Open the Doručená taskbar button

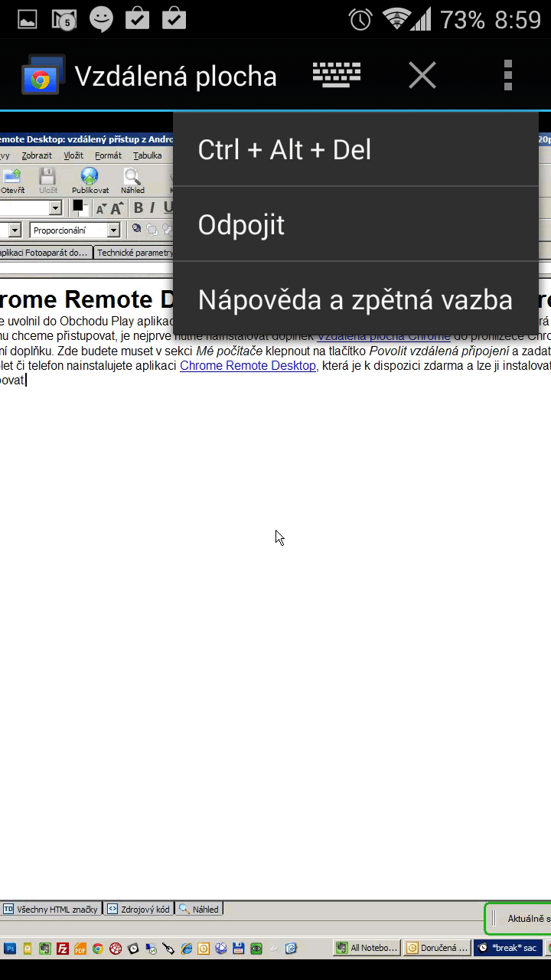pyautogui.click(x=437, y=948)
